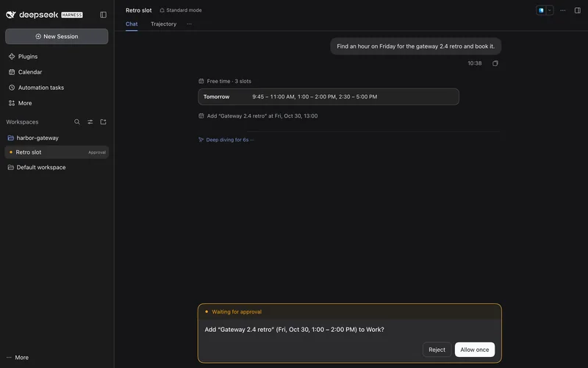Click the blue app icon in header
The image size is (588, 368).
(541, 10)
